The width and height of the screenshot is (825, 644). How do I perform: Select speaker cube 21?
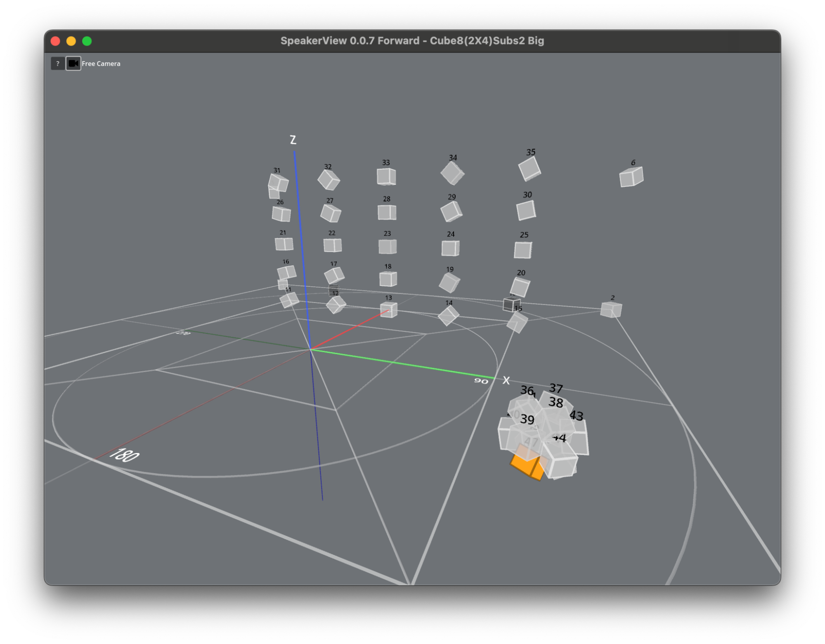tap(284, 244)
